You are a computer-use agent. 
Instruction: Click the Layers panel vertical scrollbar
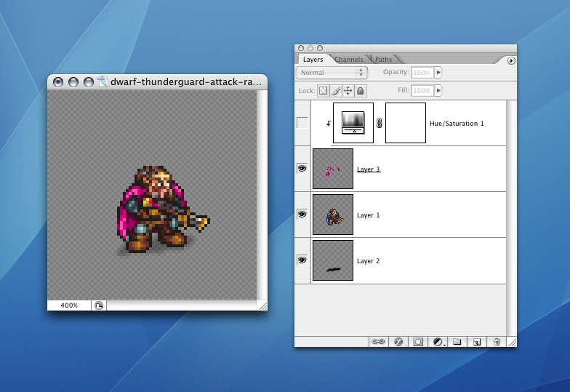pos(512,218)
